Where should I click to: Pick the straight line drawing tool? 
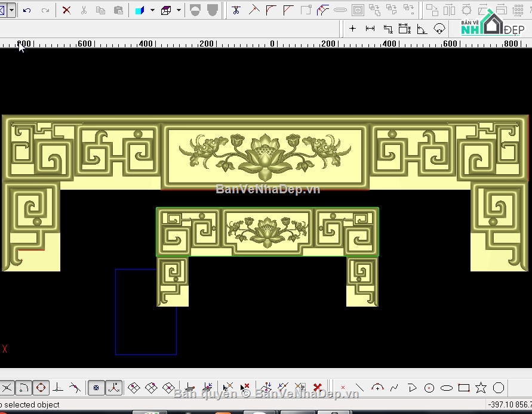359,388
